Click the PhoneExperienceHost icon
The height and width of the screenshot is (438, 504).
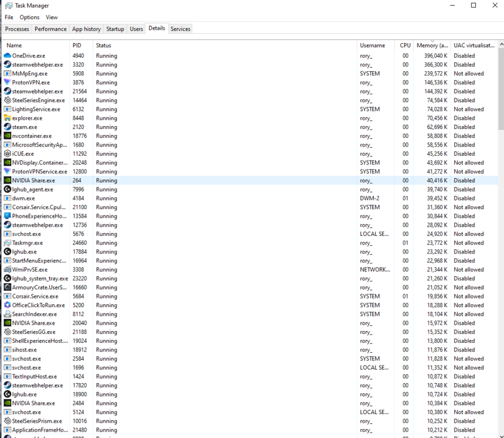8,216
